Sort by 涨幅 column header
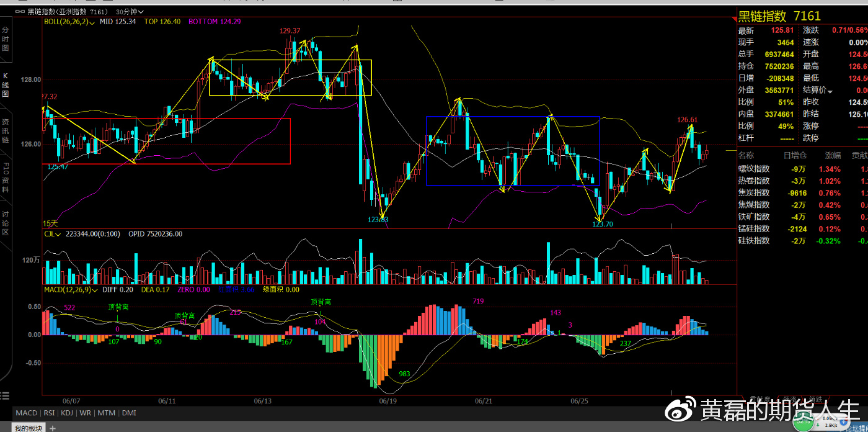The width and height of the screenshot is (868, 432). pos(833,155)
